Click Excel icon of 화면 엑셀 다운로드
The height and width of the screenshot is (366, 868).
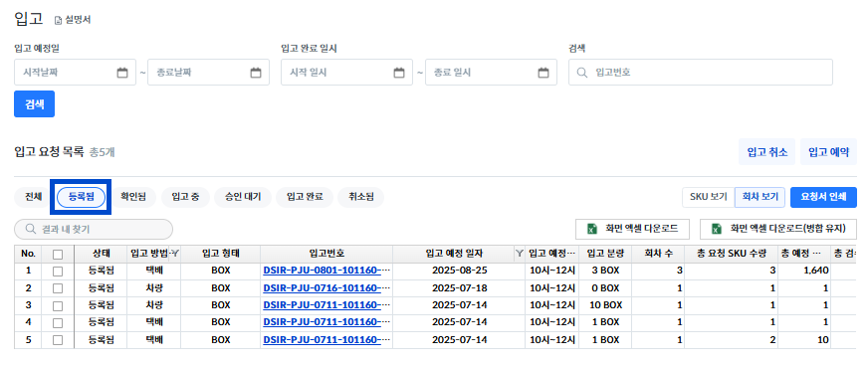pos(591,229)
